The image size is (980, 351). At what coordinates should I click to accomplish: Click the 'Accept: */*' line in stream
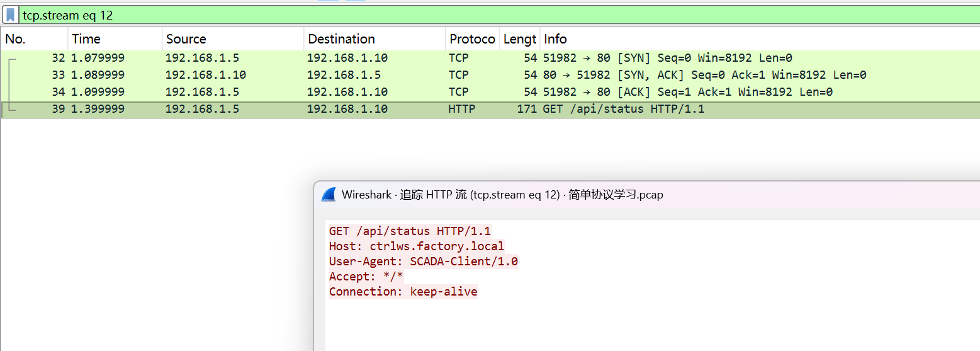point(366,277)
